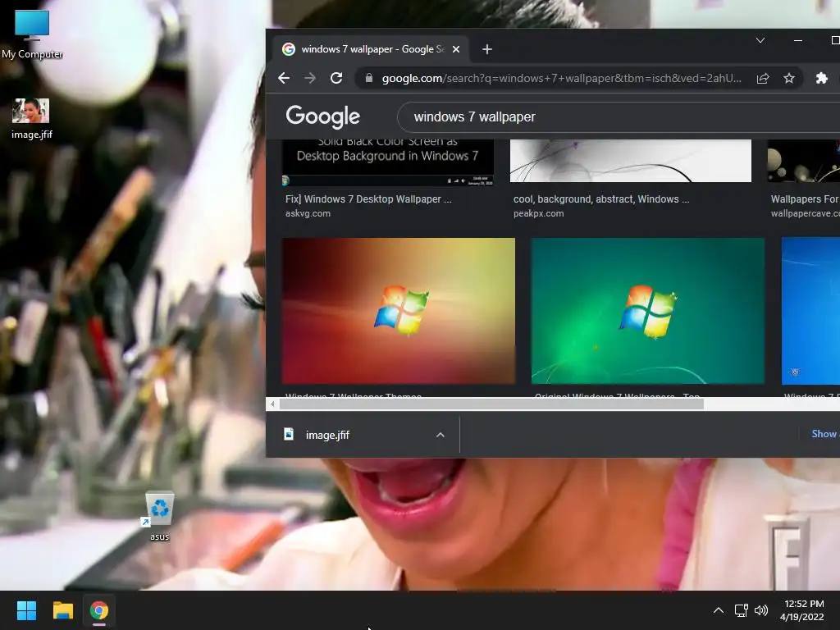Screen dimensions: 840x630
Task: Select the windows 7 wallpaper tab
Action: pyautogui.click(x=371, y=49)
